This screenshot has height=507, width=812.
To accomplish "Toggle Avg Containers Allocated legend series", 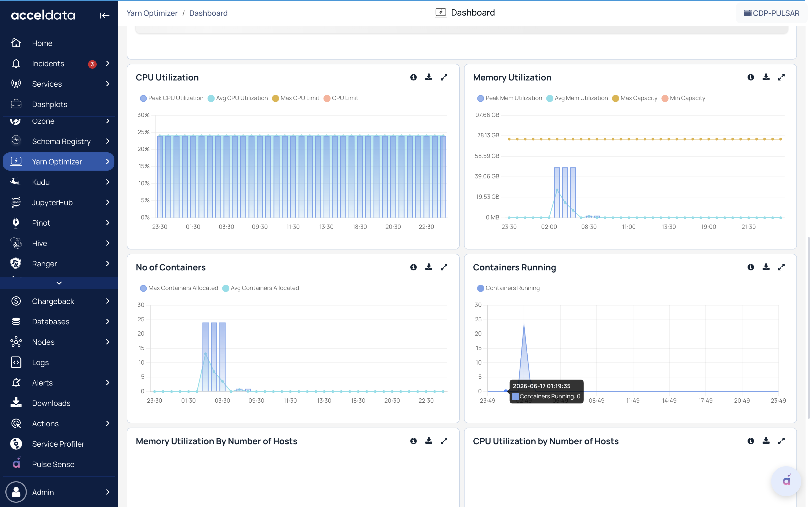I will [x=260, y=288].
